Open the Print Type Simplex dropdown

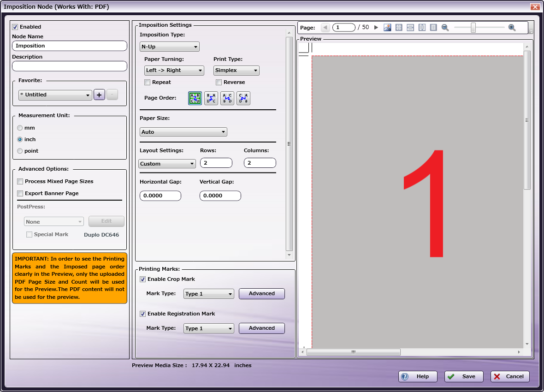tap(236, 71)
